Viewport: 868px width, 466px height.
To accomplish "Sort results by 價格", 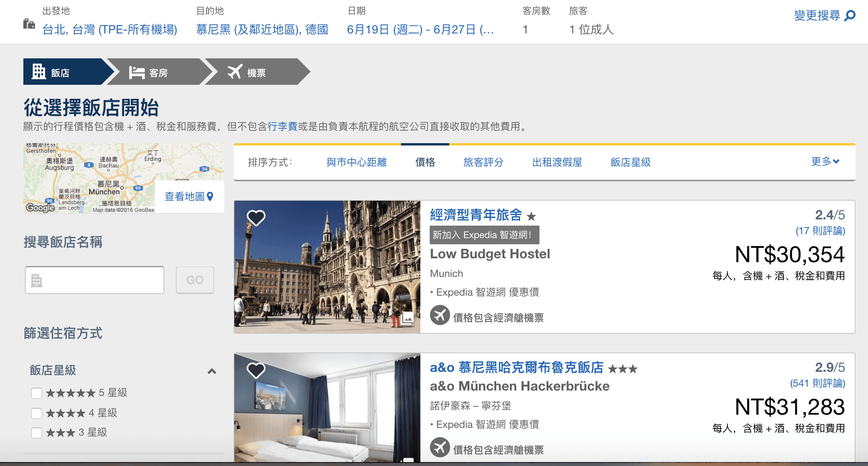I will point(425,162).
